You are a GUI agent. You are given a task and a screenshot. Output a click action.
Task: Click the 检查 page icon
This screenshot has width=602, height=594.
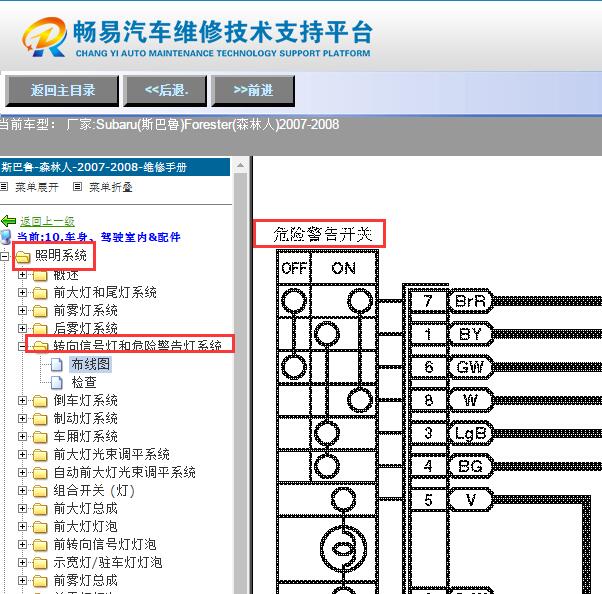click(x=56, y=382)
